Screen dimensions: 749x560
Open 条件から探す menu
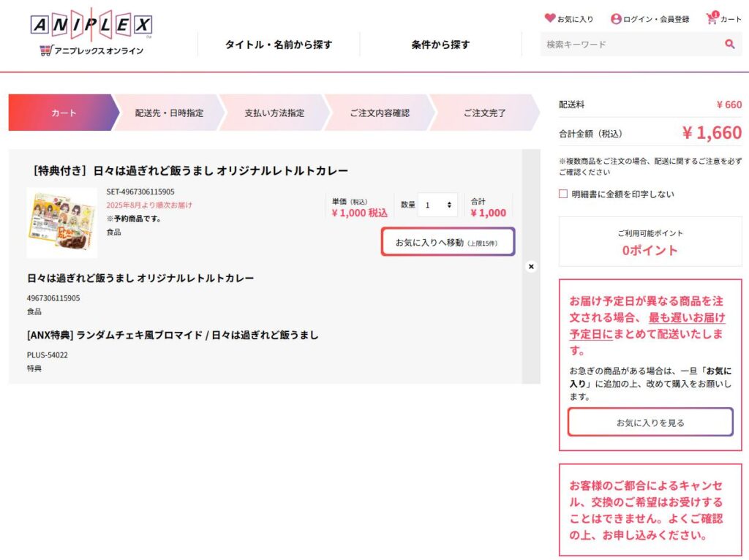coord(440,45)
